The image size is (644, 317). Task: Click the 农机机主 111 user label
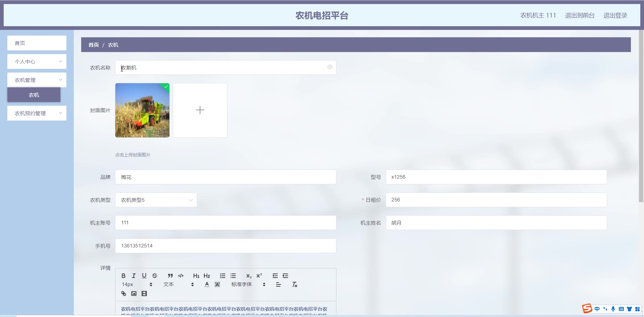pyautogui.click(x=538, y=15)
